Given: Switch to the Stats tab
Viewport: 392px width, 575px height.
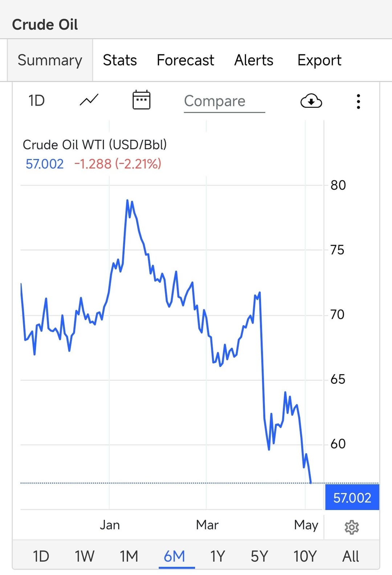Looking at the screenshot, I should [120, 60].
